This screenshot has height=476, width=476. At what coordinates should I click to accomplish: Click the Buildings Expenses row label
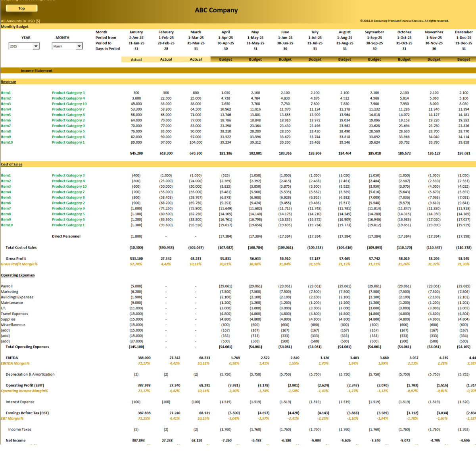coord(17,297)
